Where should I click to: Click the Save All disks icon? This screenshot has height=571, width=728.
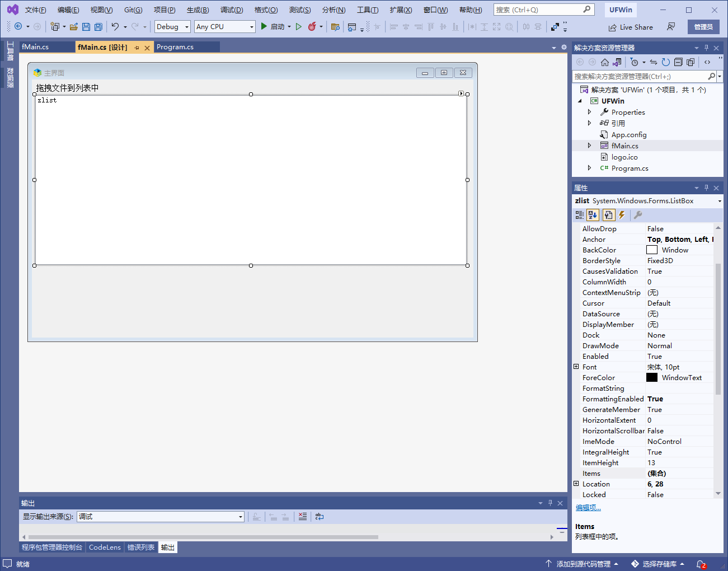click(98, 26)
